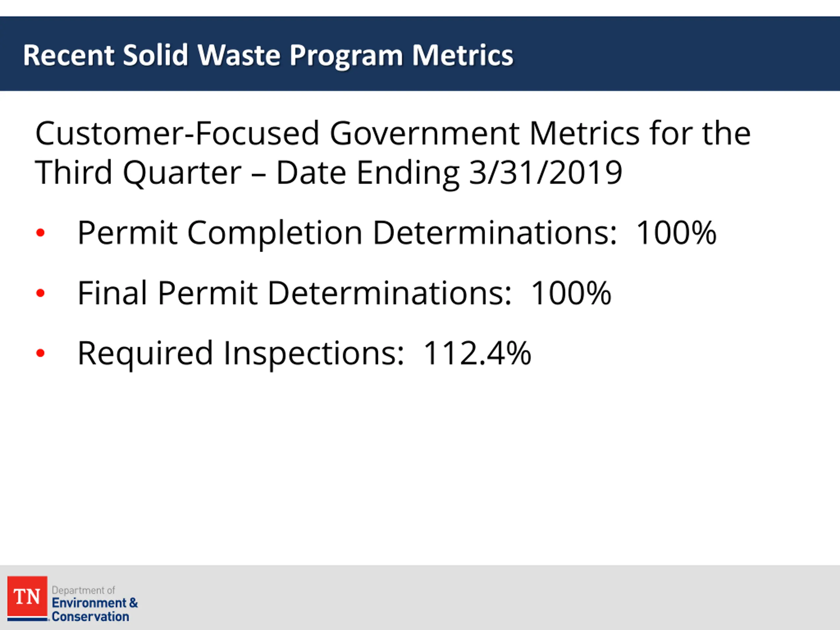Select the 112.4% value
Viewport: 840px width, 630px height.
pyautogui.click(x=477, y=353)
